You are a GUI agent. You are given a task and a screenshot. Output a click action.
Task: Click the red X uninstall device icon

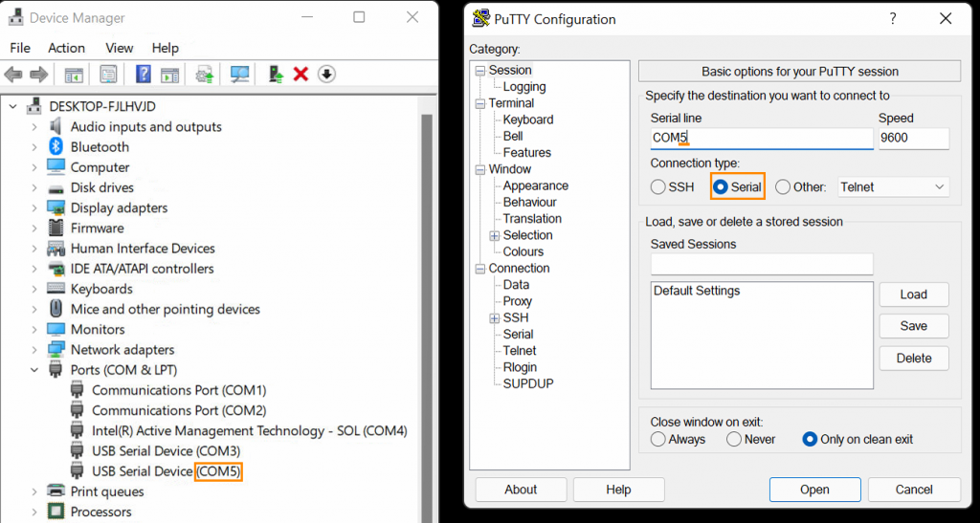pyautogui.click(x=301, y=75)
